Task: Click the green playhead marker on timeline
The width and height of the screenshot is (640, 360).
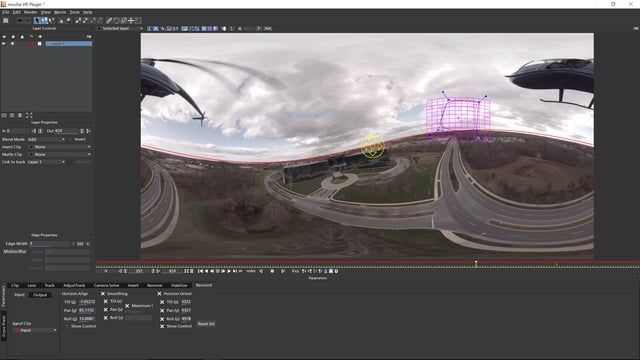Action: 476,264
